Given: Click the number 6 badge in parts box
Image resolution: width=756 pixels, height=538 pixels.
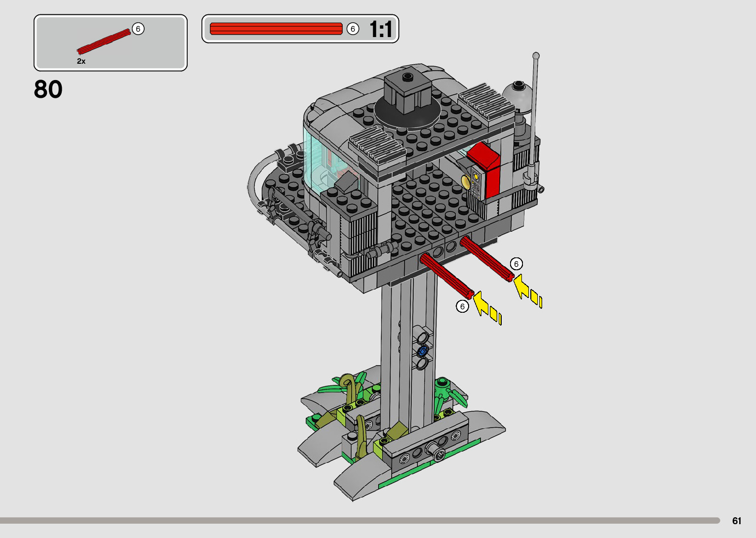Looking at the screenshot, I should pos(138,29).
